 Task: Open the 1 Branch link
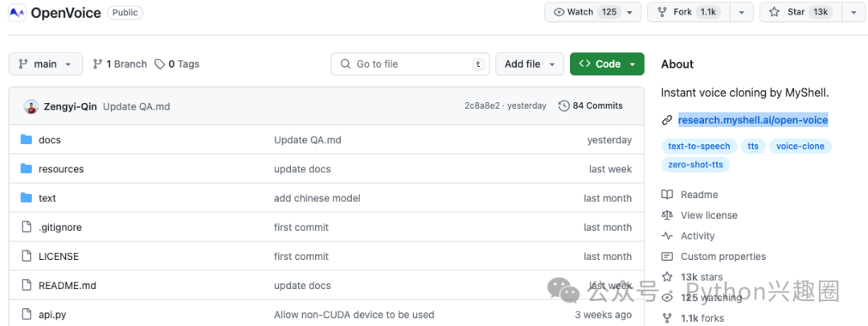(x=120, y=64)
